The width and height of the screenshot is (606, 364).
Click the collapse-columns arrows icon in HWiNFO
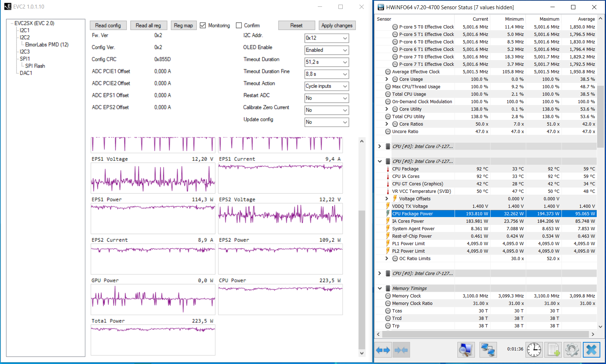point(401,350)
